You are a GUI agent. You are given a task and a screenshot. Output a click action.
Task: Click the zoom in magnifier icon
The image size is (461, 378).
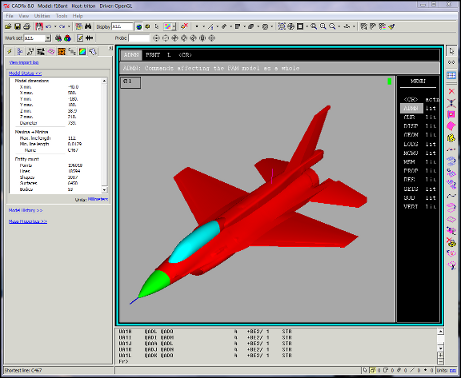(x=314, y=26)
